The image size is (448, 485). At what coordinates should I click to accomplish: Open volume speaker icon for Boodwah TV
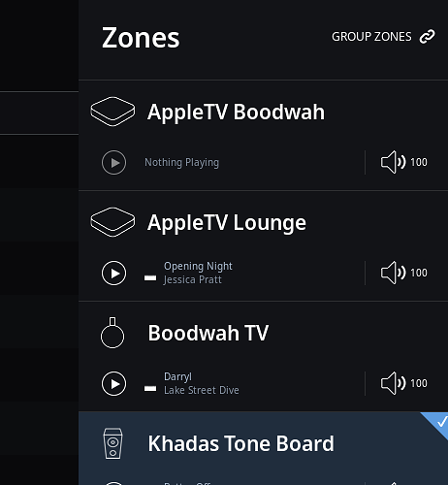[x=393, y=383]
